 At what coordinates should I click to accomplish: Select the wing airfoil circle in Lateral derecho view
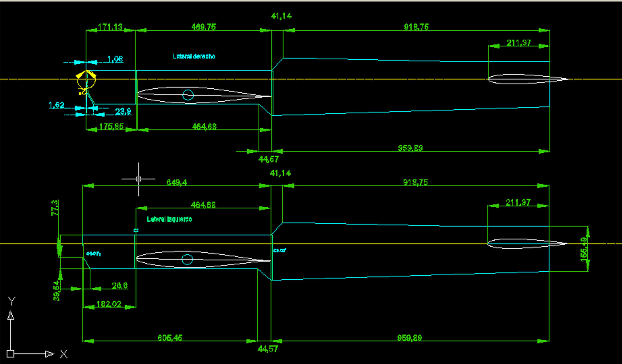(188, 95)
